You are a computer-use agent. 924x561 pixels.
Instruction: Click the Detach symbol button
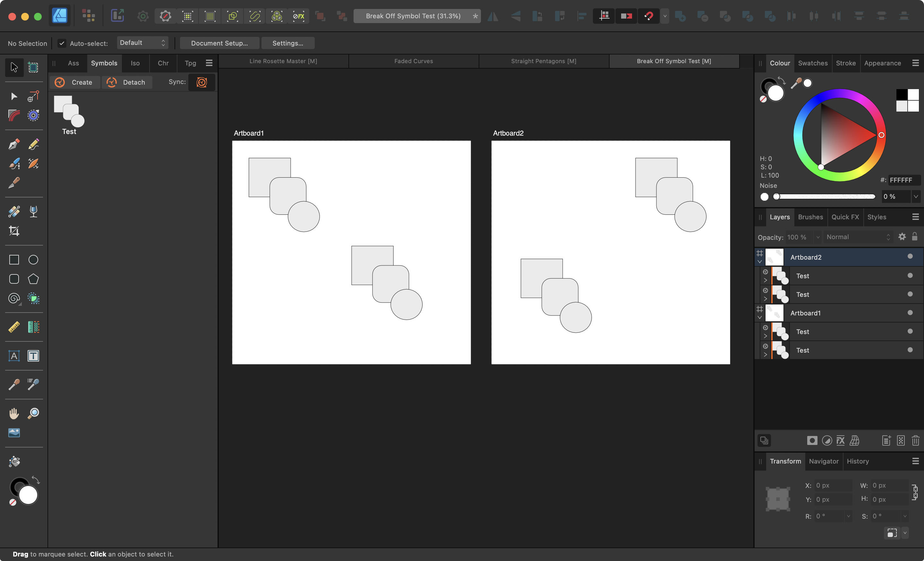point(127,82)
